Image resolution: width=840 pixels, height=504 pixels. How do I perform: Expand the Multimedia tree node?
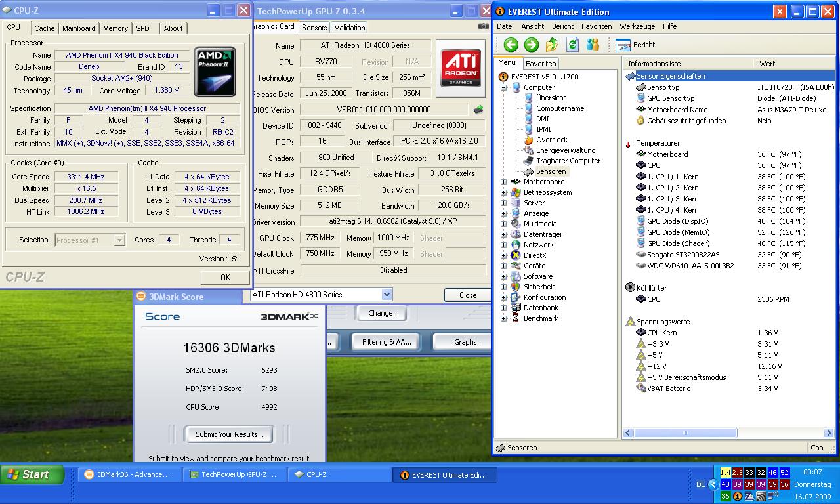pos(504,224)
